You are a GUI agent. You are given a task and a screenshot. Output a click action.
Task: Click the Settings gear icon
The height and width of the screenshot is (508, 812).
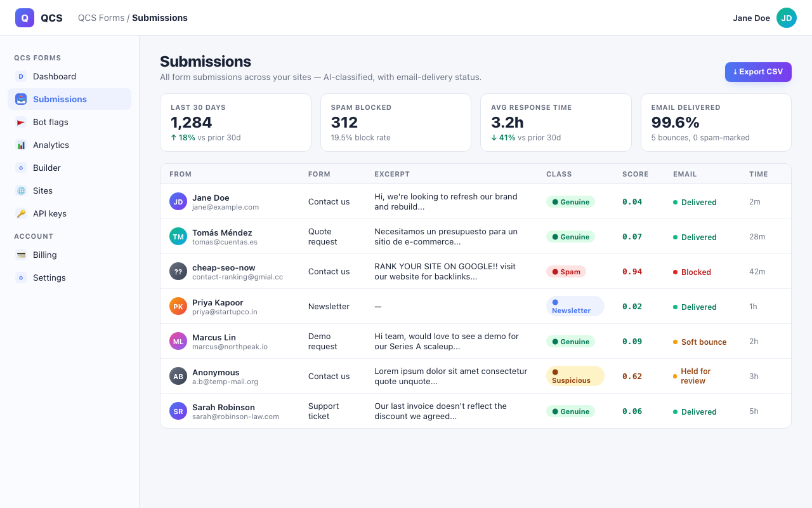click(21, 277)
